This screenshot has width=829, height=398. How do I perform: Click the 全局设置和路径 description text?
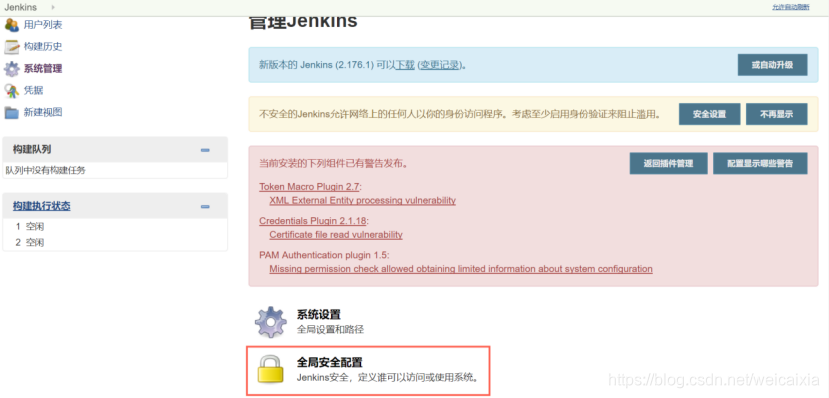tap(330, 330)
